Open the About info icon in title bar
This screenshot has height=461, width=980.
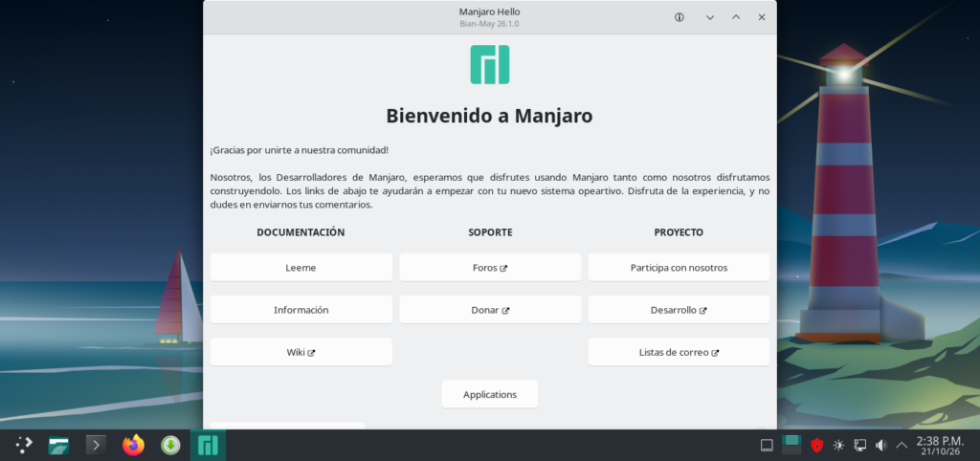coord(679,17)
